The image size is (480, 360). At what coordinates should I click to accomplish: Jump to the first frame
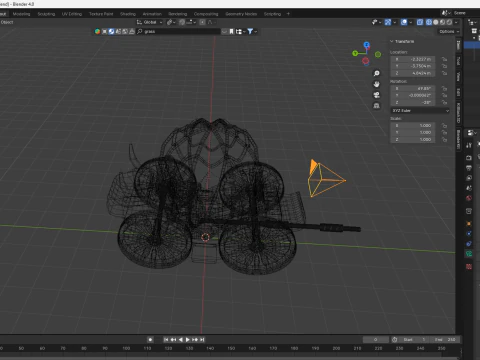[166, 339]
